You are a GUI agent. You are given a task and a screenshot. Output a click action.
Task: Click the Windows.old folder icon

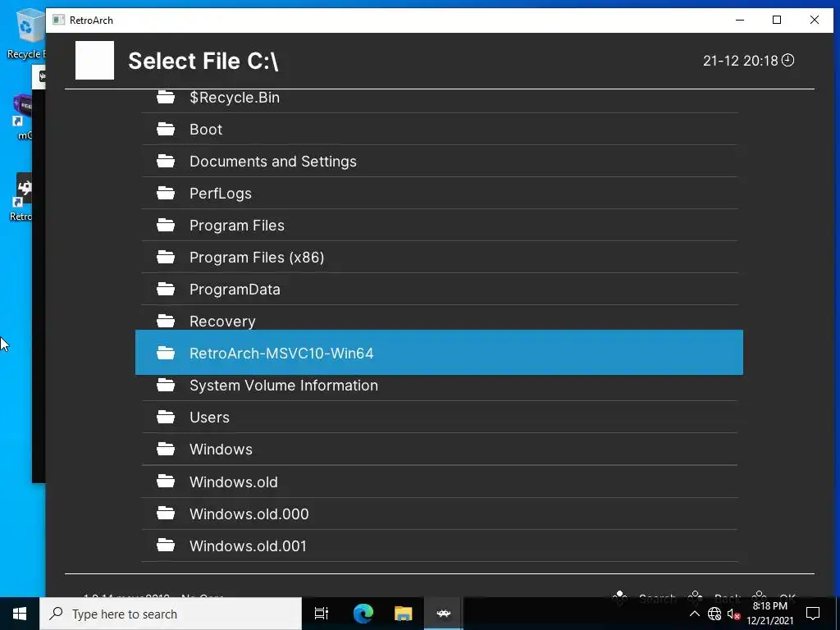point(166,482)
